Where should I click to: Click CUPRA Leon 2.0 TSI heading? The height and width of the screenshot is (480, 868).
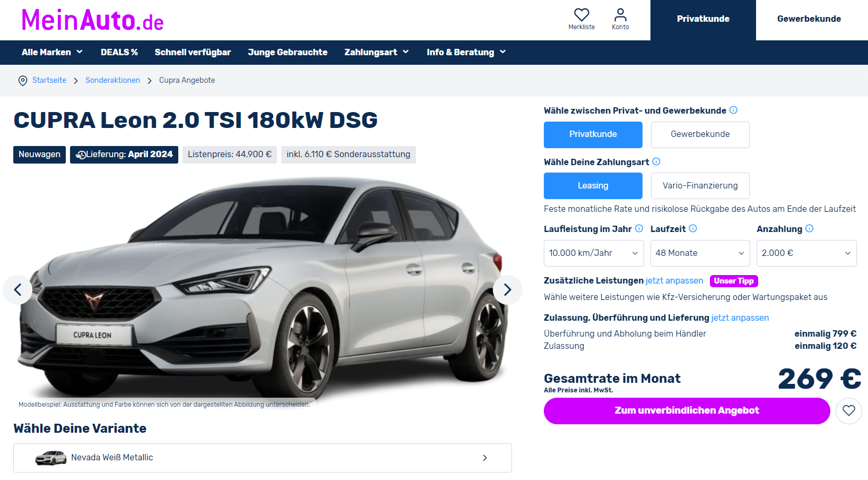195,120
